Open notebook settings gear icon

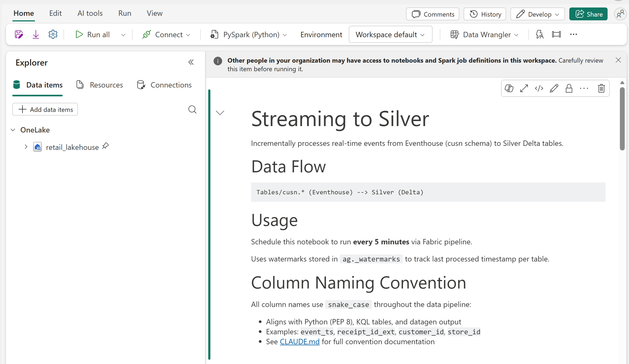[x=53, y=35]
